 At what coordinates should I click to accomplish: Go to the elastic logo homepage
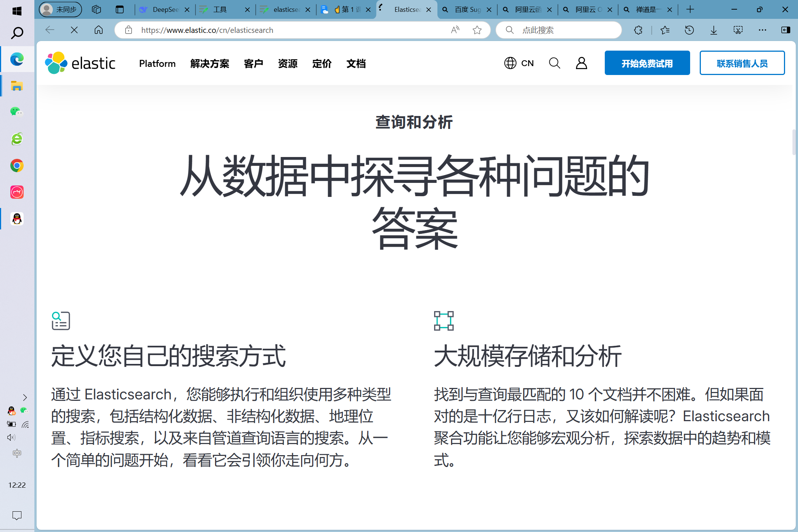(80, 63)
